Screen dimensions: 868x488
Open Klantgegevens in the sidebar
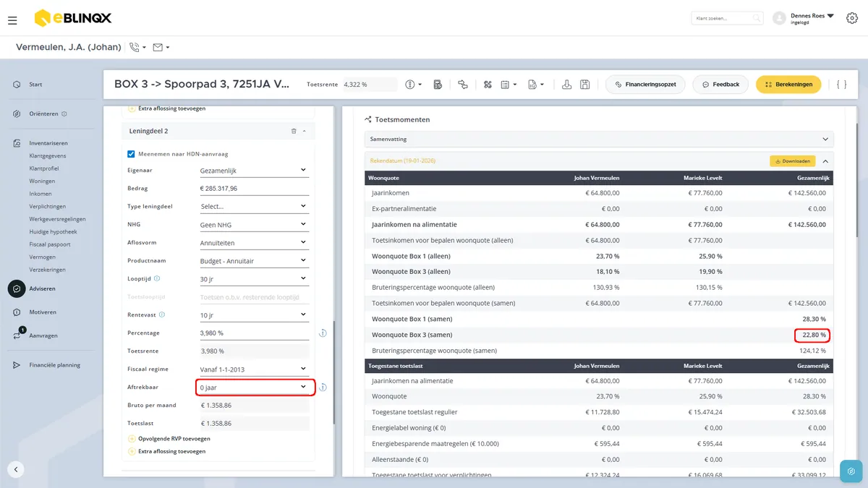pos(48,155)
